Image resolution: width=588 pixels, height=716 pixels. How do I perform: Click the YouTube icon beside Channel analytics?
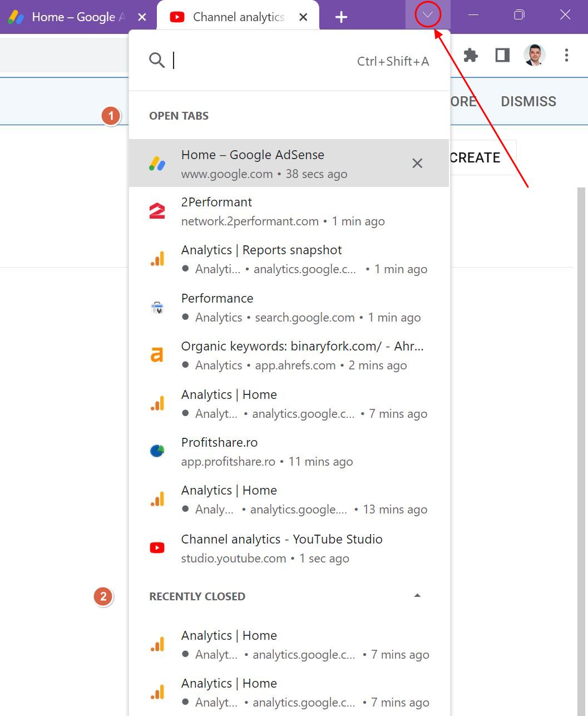point(157,547)
